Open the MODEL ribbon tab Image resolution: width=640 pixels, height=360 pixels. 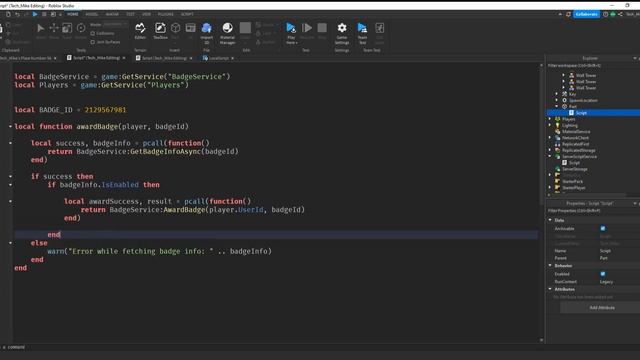click(x=91, y=14)
